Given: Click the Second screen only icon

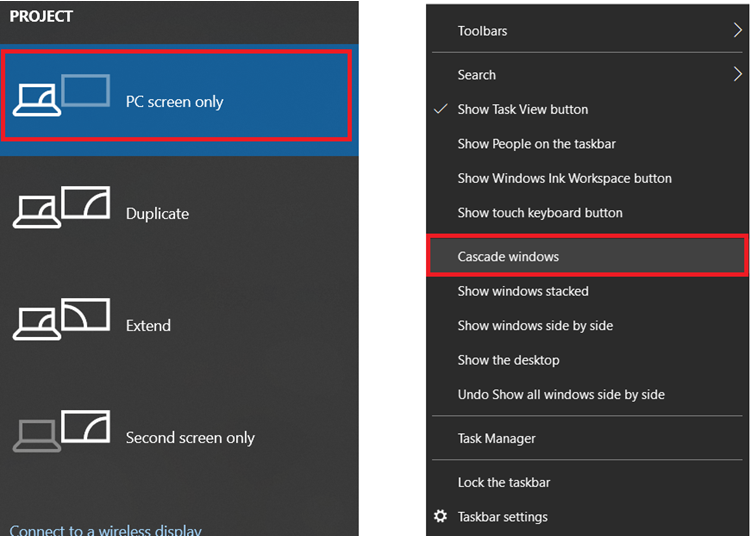Looking at the screenshot, I should tap(60, 432).
